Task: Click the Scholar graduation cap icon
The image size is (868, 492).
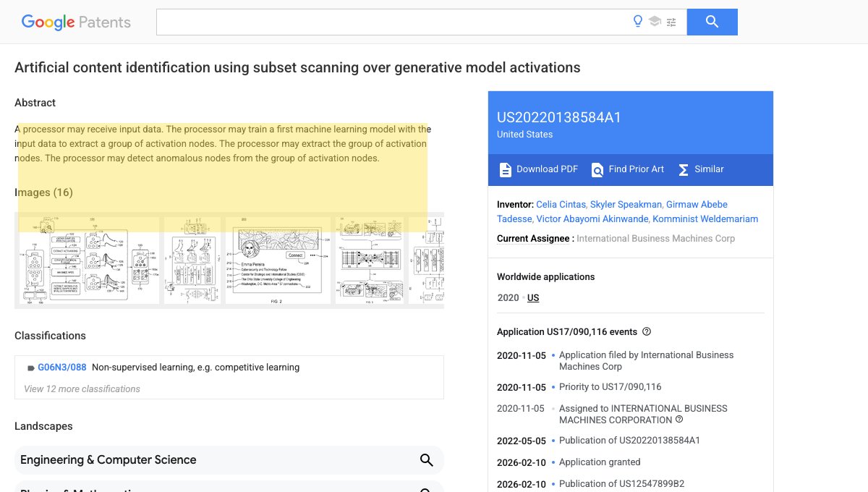Action: click(x=655, y=22)
